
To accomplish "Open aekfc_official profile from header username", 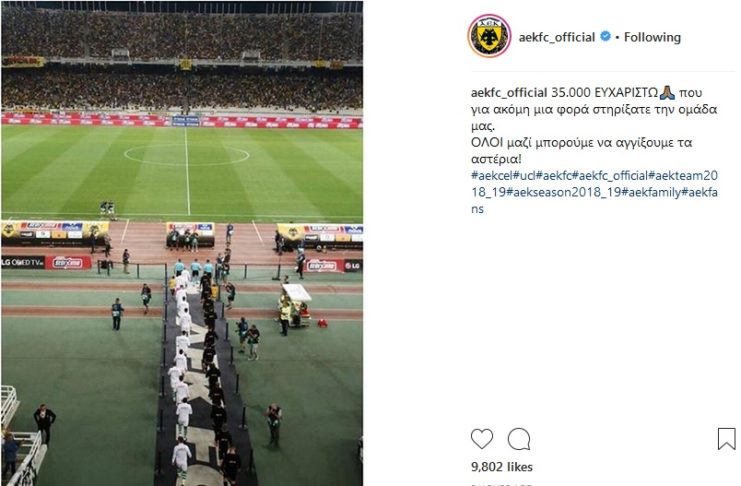I will pos(557,37).
